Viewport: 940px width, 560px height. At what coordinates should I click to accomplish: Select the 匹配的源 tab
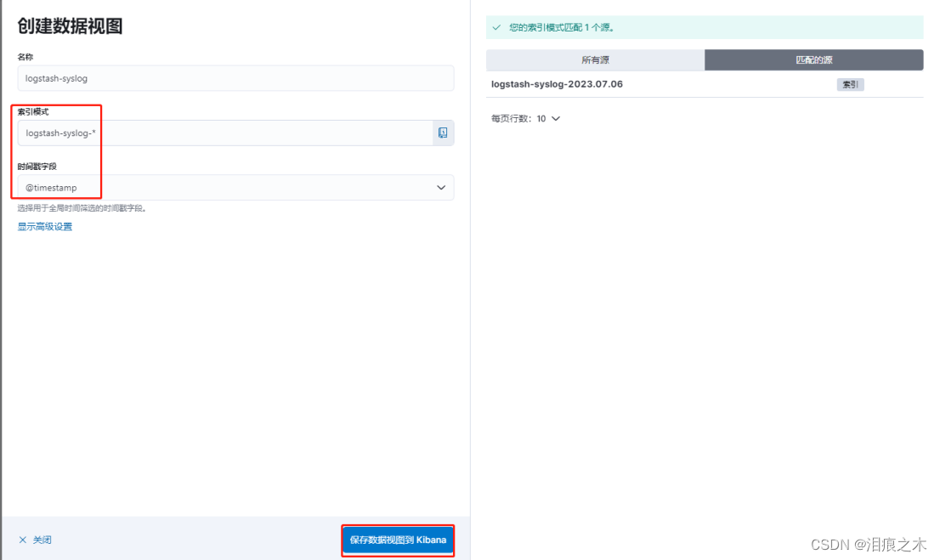coord(813,59)
